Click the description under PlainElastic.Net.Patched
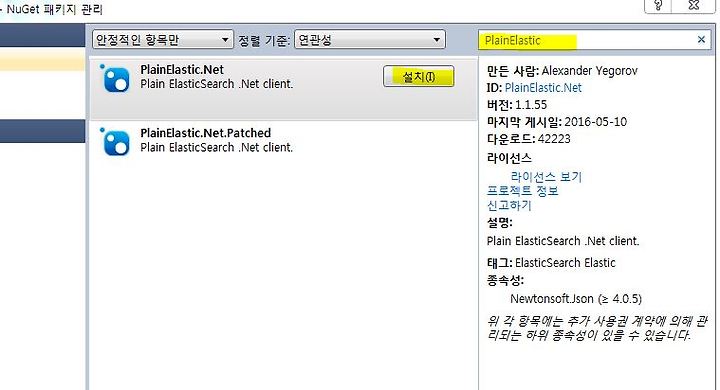Viewport: 720px width, 390px height. click(x=216, y=147)
